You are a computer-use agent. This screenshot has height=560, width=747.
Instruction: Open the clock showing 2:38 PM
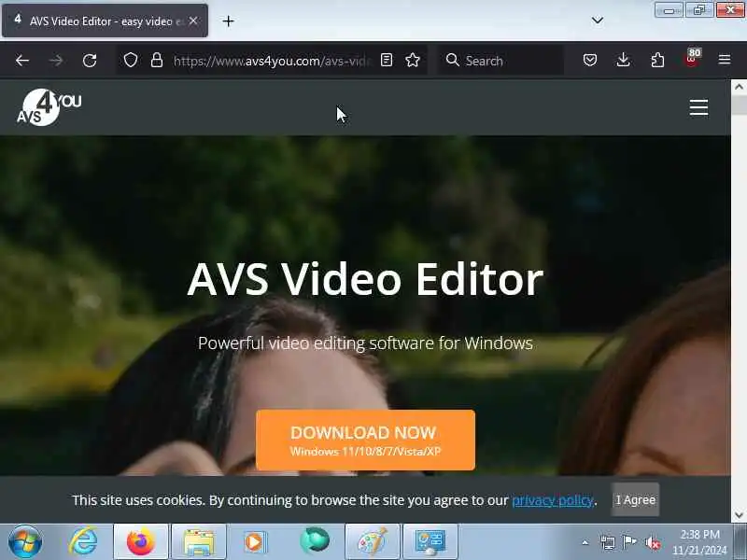(x=699, y=542)
